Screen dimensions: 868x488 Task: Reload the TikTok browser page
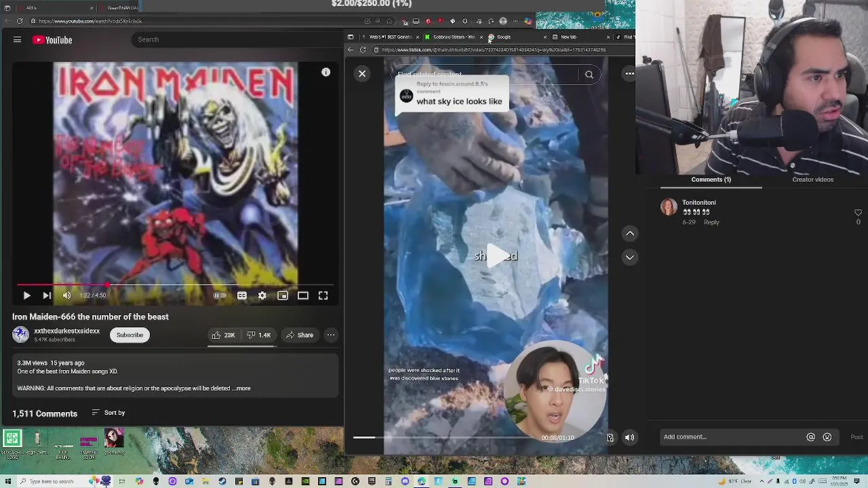(x=363, y=50)
